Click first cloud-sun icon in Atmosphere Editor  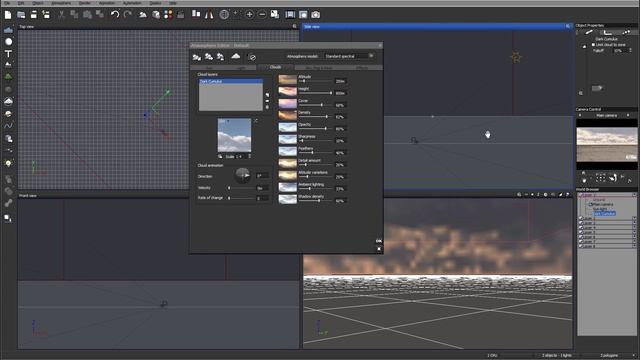197,57
